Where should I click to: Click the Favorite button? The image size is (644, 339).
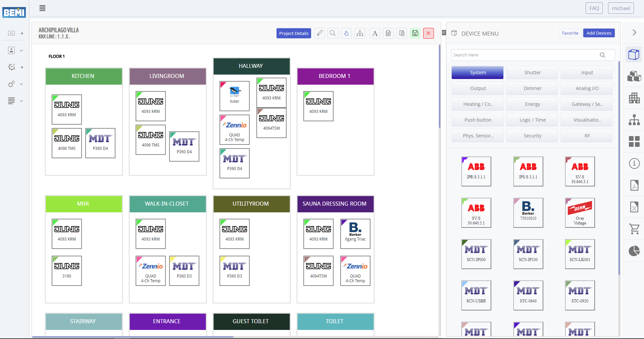pos(570,33)
